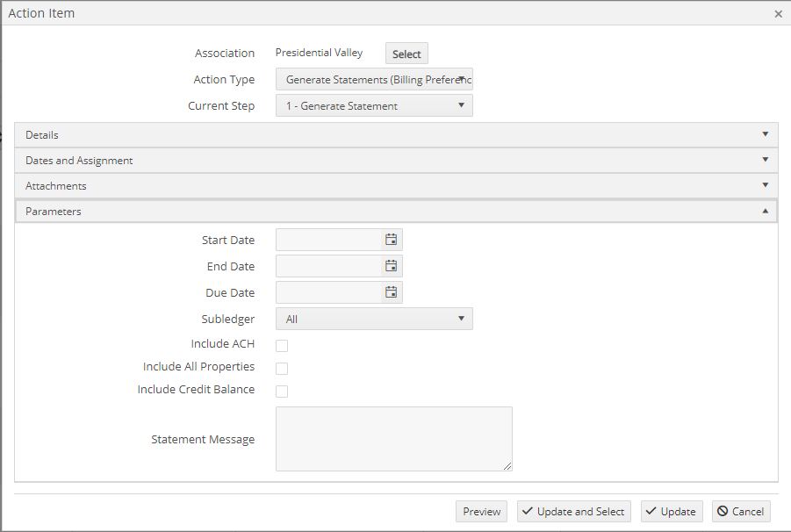Viewport: 791px width, 532px height.
Task: Close the Action Item dialog with X
Action: 778,14
